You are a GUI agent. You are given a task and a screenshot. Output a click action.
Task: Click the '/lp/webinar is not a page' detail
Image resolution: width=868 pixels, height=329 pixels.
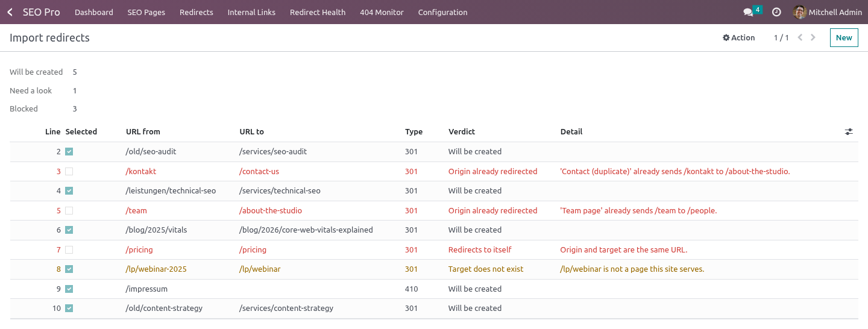point(632,269)
